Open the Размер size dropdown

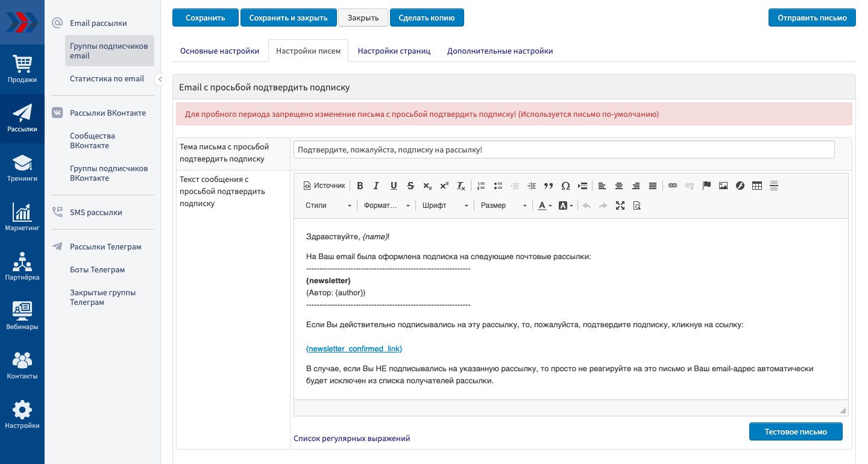pos(503,205)
